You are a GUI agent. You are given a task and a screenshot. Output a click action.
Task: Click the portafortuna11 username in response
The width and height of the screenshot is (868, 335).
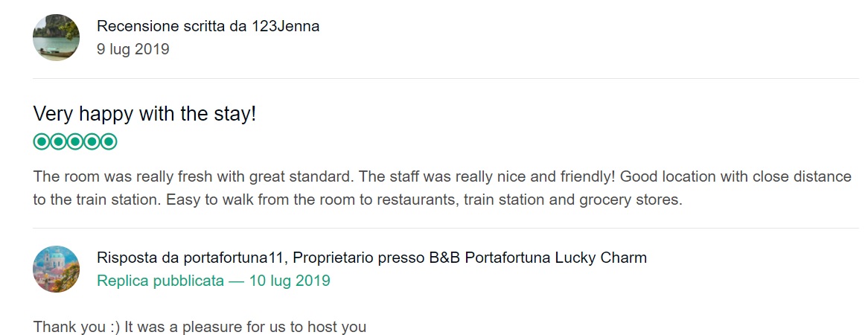tap(233, 258)
